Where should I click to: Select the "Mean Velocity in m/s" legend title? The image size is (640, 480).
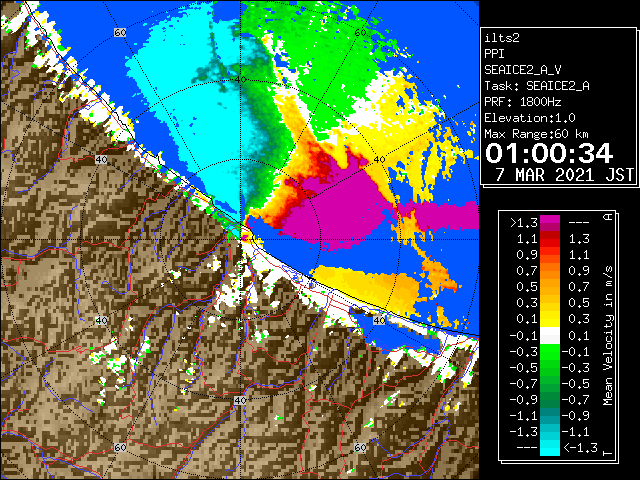coord(608,336)
